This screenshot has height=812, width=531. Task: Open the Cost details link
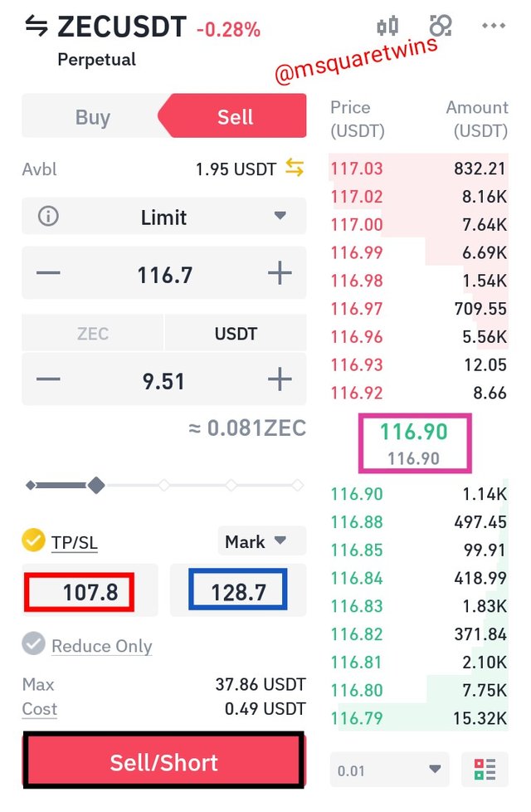pyautogui.click(x=39, y=709)
